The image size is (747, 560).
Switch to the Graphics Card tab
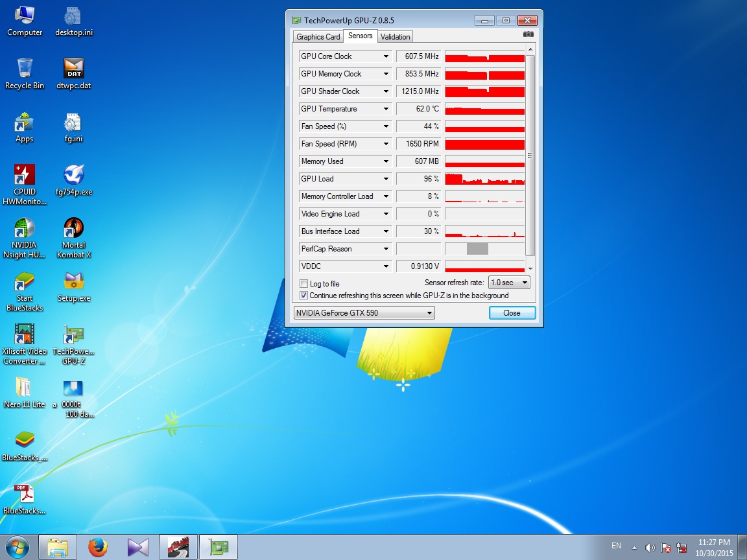click(x=318, y=37)
